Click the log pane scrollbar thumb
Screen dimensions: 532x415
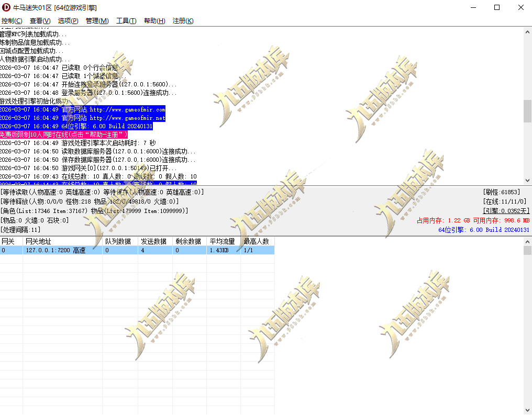(x=527, y=111)
